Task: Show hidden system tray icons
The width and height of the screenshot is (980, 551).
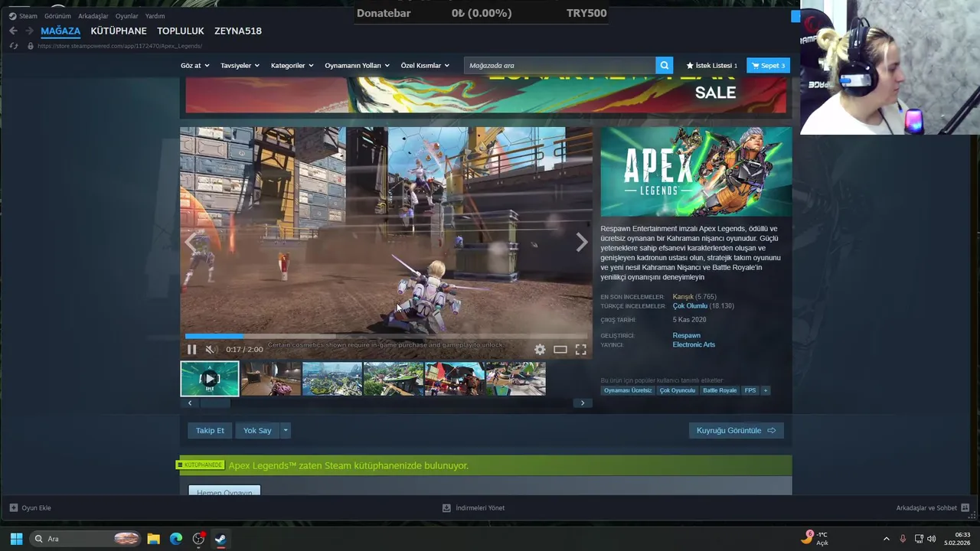Action: [887, 539]
